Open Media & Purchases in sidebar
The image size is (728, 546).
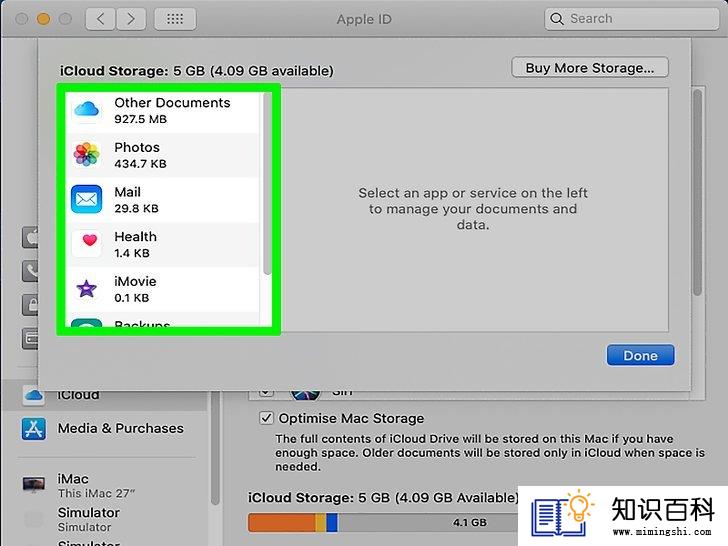(x=103, y=429)
